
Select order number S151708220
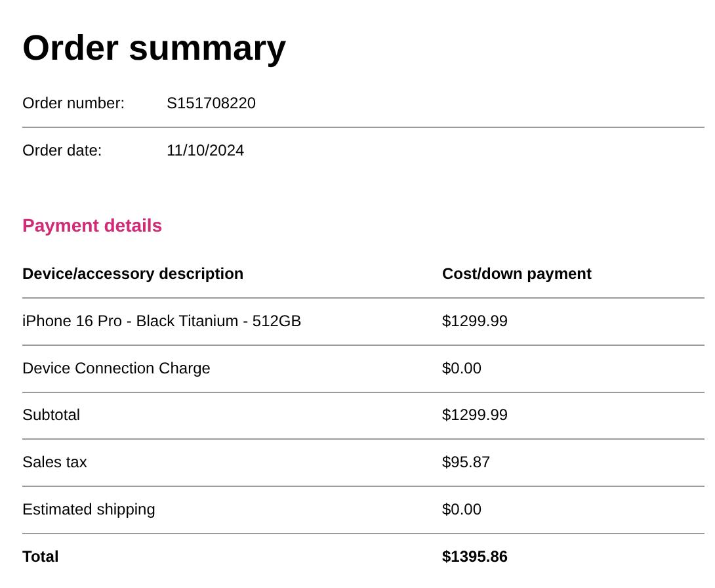211,104
